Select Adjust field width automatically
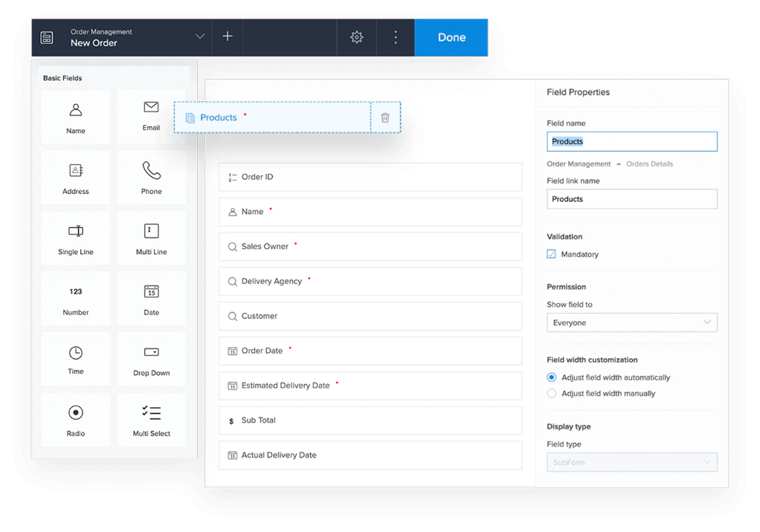760x532 pixels. pos(552,377)
